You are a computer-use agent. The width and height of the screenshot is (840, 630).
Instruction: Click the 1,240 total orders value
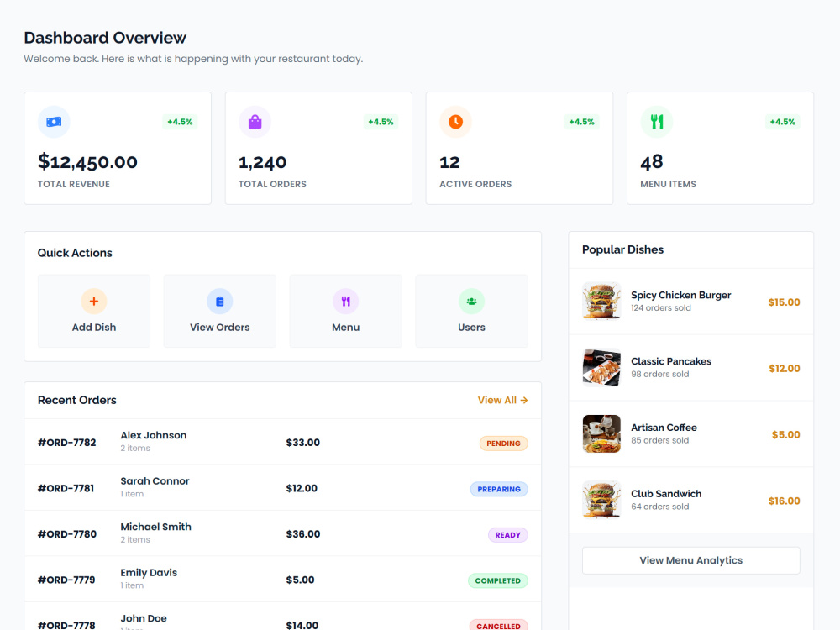(262, 162)
